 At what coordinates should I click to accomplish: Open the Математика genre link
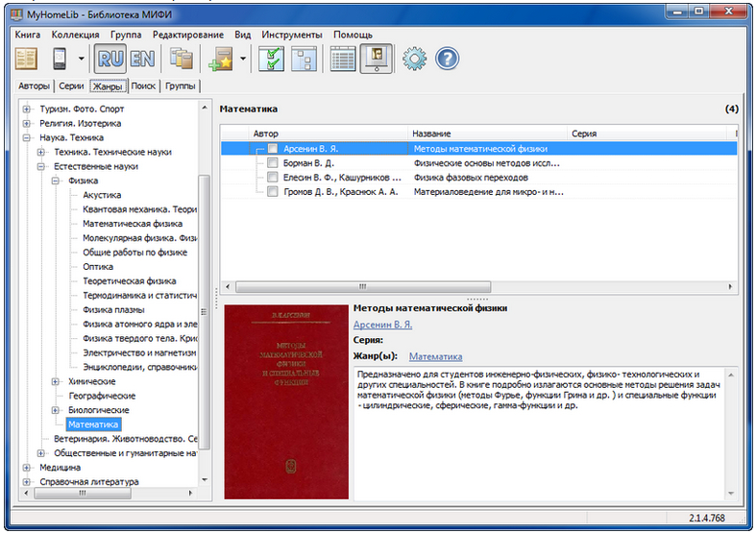pyautogui.click(x=436, y=356)
